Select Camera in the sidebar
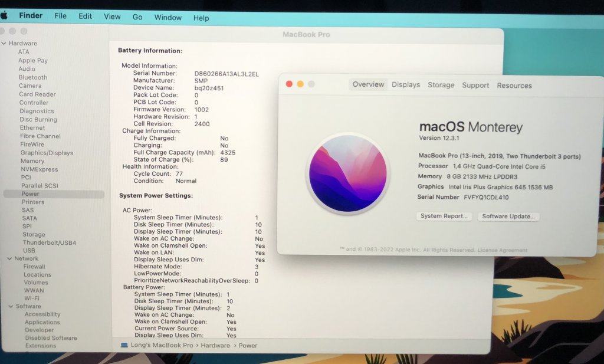The height and width of the screenshot is (364, 604). (x=30, y=86)
